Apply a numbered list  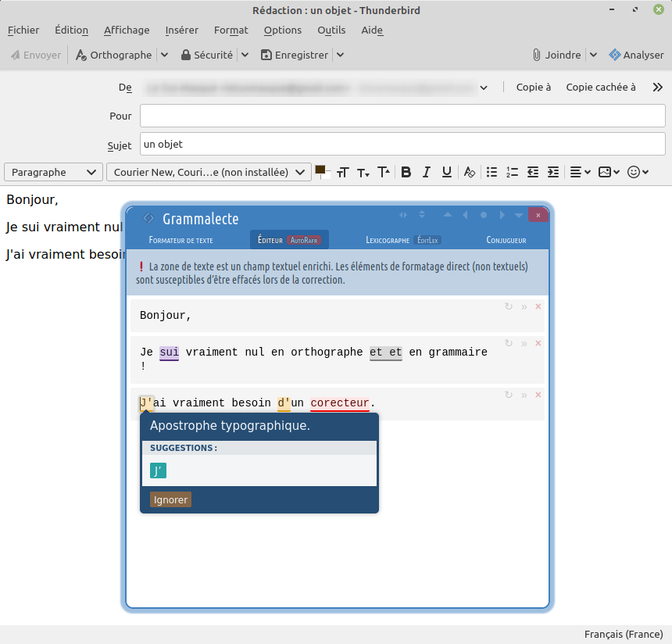[x=512, y=172]
